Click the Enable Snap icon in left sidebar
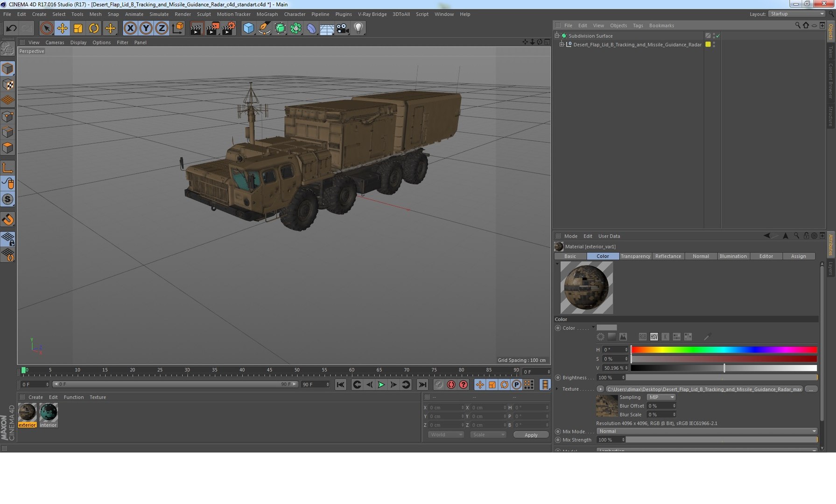 (x=8, y=219)
